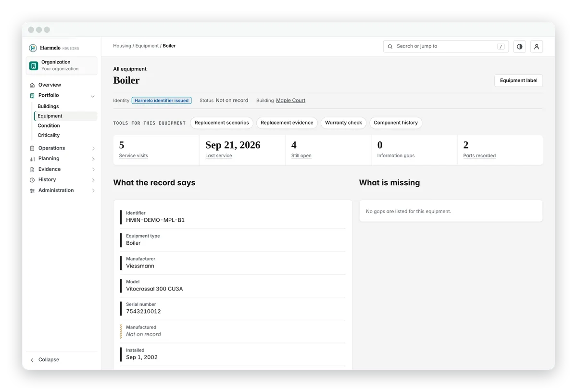This screenshot has height=392, width=577.
Task: Open the user profile icon
Action: point(537,47)
